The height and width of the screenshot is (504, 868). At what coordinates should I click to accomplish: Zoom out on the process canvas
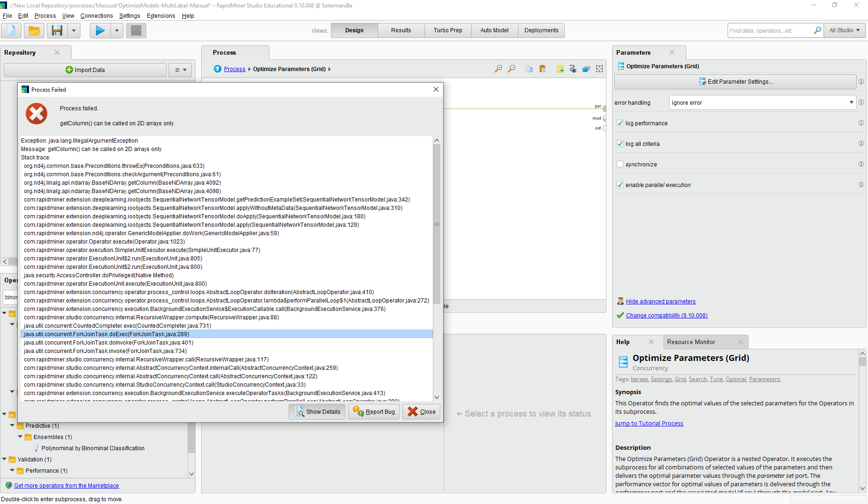coord(511,69)
